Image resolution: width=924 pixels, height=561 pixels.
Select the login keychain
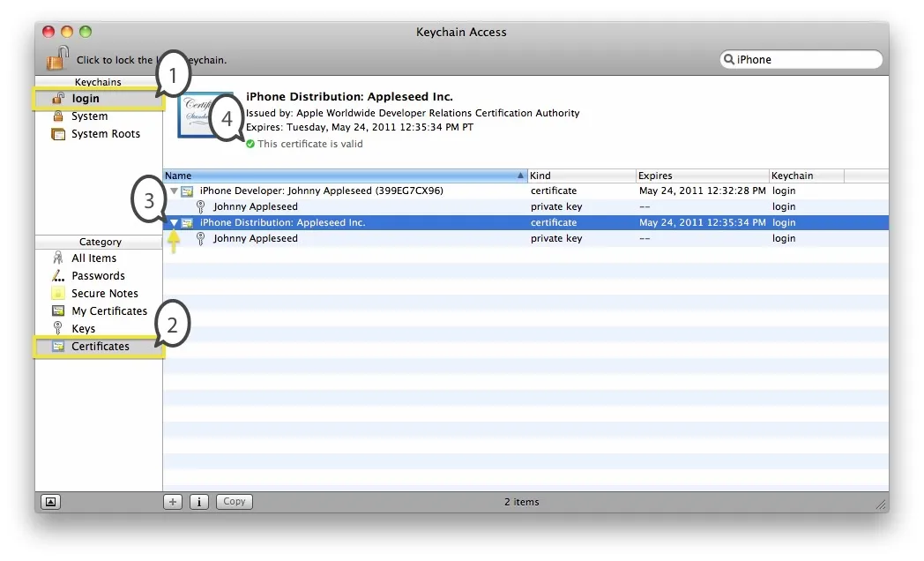pyautogui.click(x=99, y=99)
